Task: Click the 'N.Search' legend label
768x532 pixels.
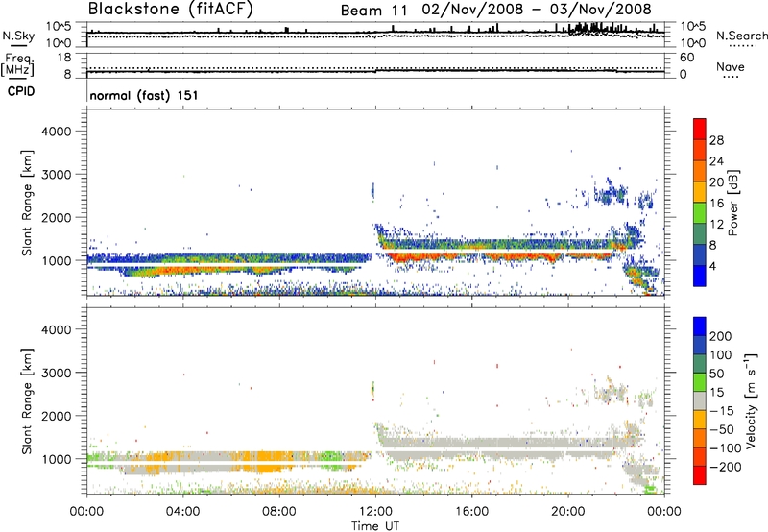Action: [741, 36]
